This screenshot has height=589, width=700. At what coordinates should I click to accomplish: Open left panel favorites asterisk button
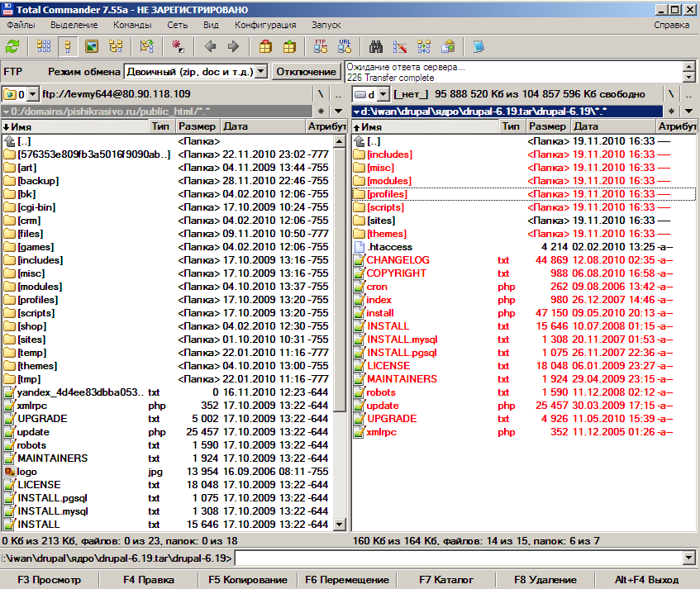(x=321, y=111)
